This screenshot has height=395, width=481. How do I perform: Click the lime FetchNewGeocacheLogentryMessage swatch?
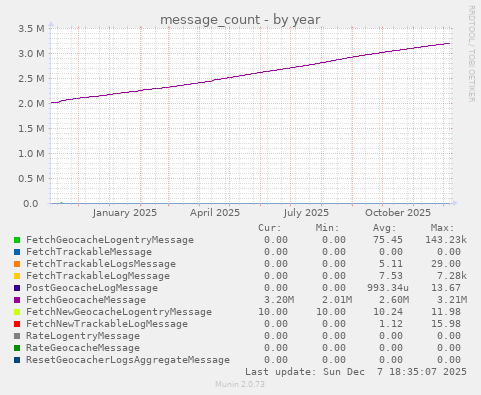[x=17, y=312]
